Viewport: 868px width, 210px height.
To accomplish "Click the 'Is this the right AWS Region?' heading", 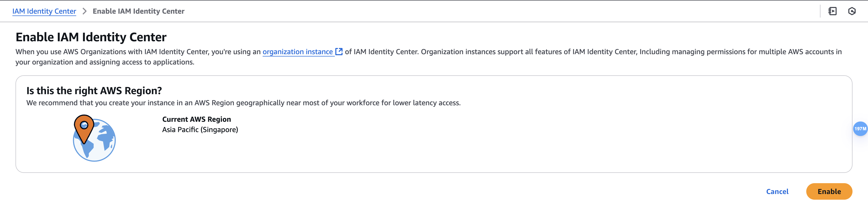I will [x=94, y=91].
